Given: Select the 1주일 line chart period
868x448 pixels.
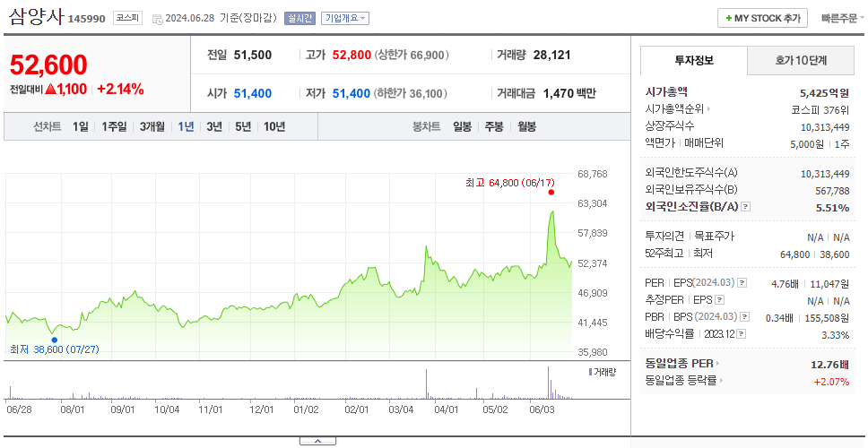Looking at the screenshot, I should tap(114, 126).
